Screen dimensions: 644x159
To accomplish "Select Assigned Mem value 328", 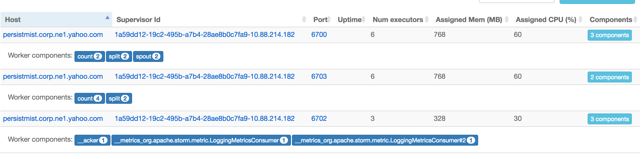I will [440, 119].
